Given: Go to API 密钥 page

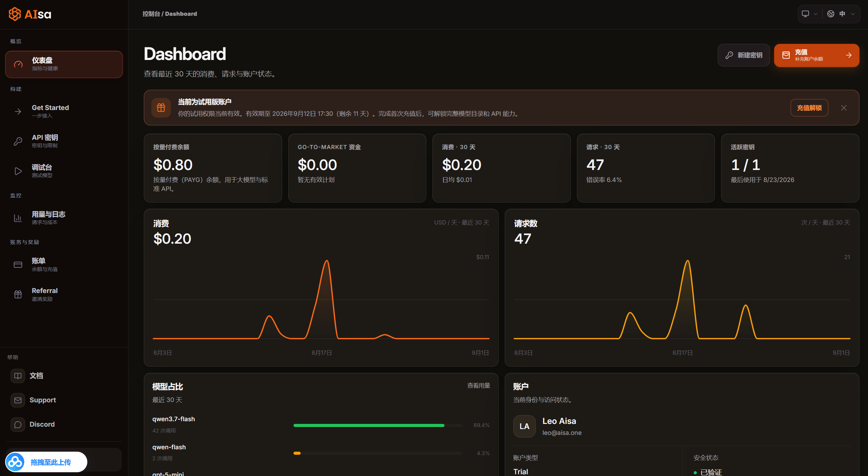Looking at the screenshot, I should 64,141.
